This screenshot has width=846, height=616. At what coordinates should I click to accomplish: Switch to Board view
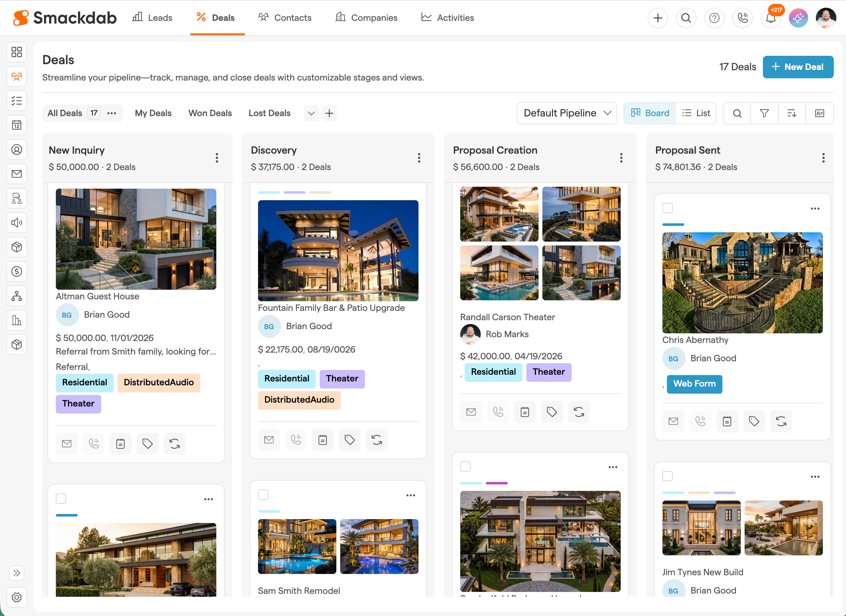[x=649, y=113]
